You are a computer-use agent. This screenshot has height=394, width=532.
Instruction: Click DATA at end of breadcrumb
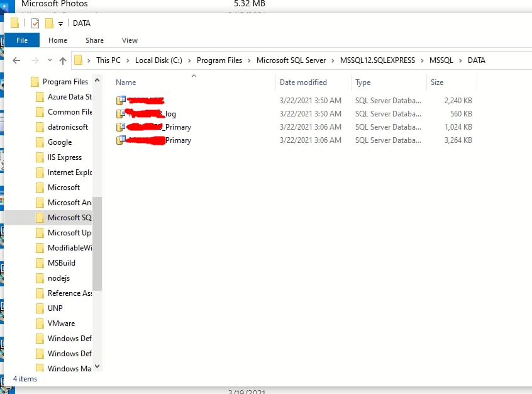click(477, 60)
